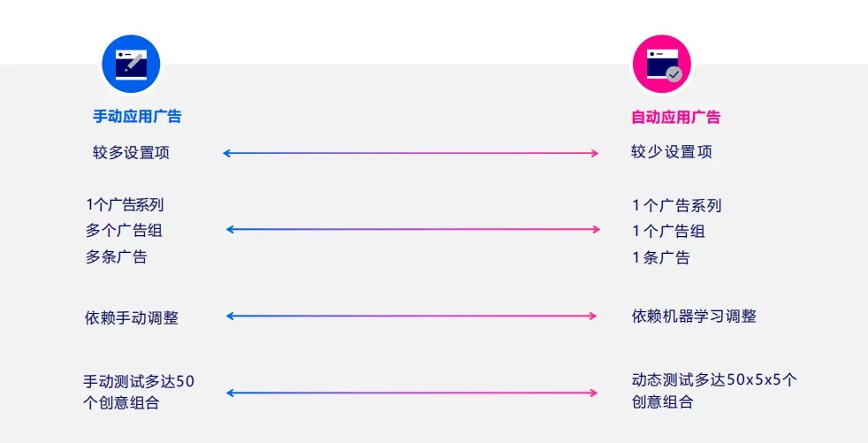The height and width of the screenshot is (443, 868).
Task: Click the 动态测试多达50x5x5个 text
Action: click(x=714, y=379)
